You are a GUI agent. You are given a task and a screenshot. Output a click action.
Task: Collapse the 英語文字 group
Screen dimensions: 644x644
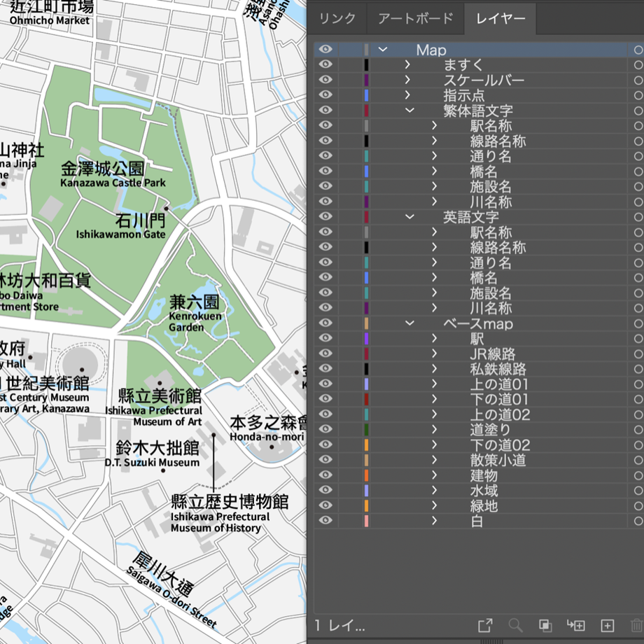(409, 216)
